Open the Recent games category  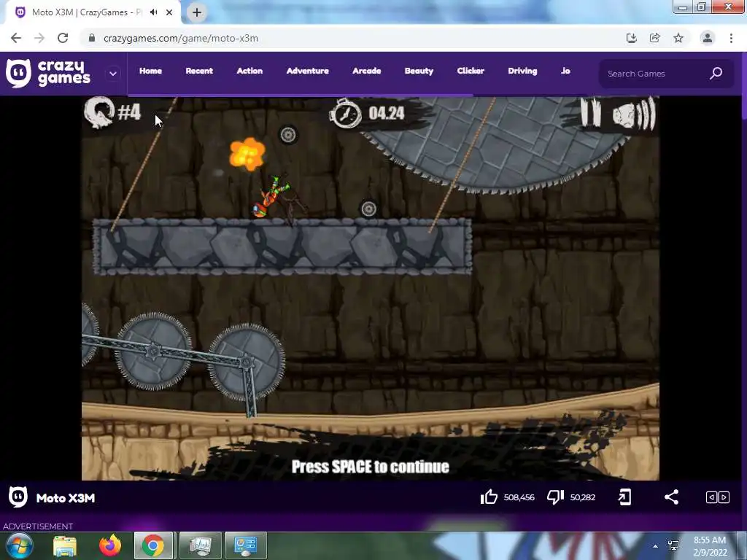click(x=199, y=71)
